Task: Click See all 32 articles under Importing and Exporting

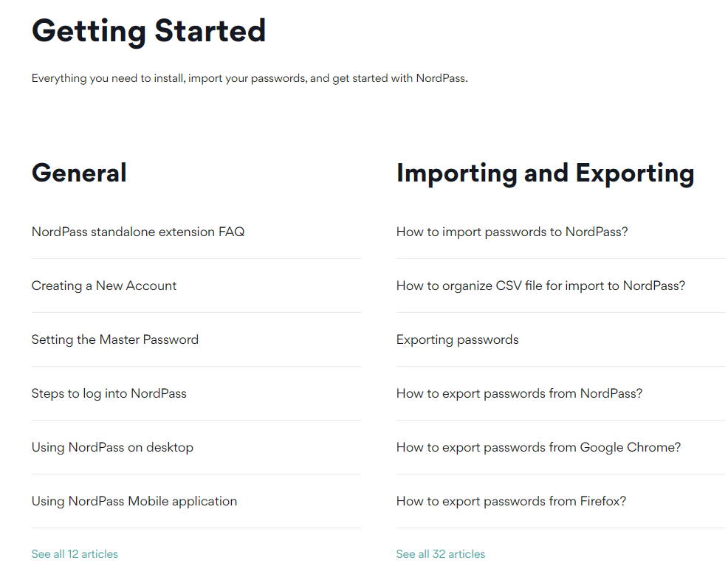Action: tap(441, 553)
